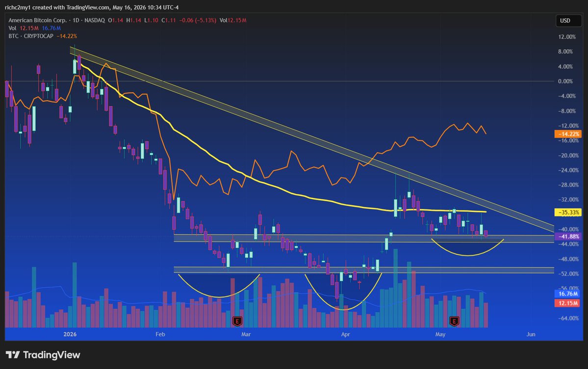Viewport: 588px width, 369px height.
Task: Click the 12.00% price axis label
Action: pyautogui.click(x=566, y=37)
